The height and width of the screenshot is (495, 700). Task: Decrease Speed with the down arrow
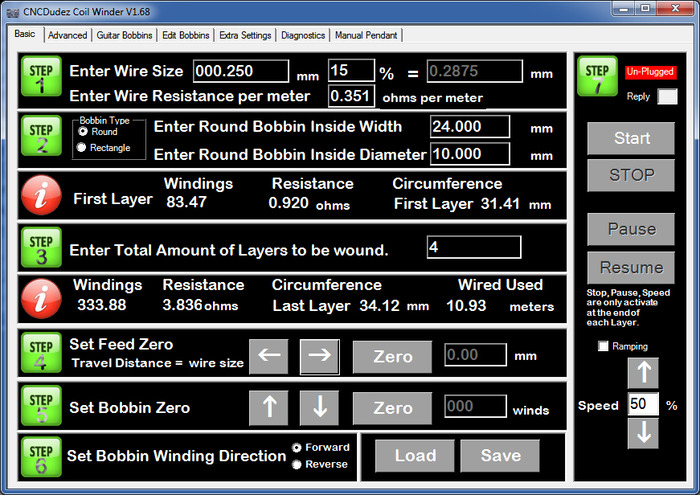click(x=643, y=433)
